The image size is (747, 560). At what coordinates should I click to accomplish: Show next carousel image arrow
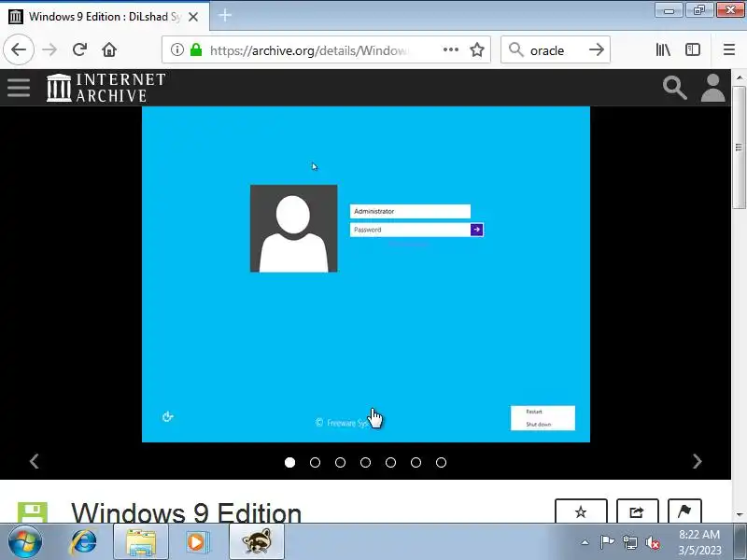[x=697, y=461]
